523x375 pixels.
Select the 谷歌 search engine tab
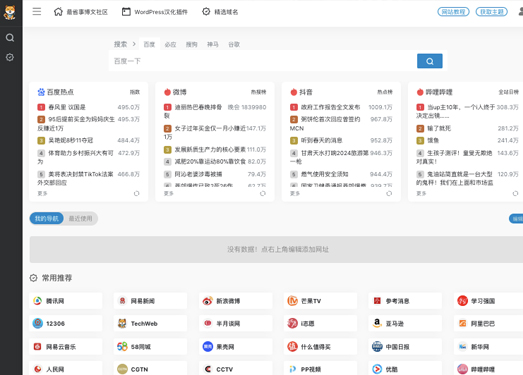pyautogui.click(x=234, y=44)
